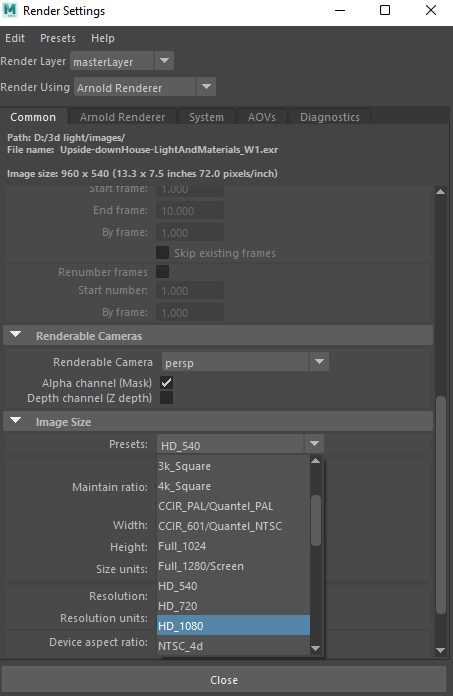Screen dimensions: 453x696
Task: Click the preset list scroll-up arrow
Action: (x=315, y=461)
